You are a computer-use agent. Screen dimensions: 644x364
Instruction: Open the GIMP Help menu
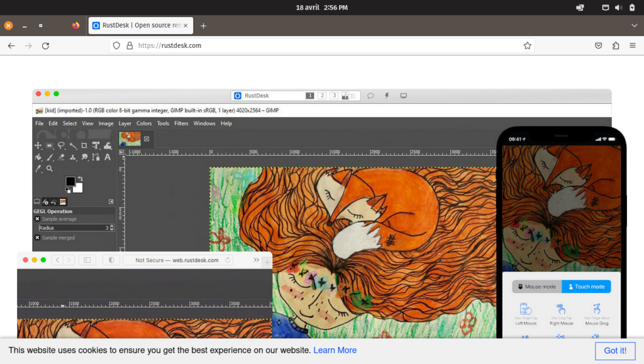pos(226,123)
